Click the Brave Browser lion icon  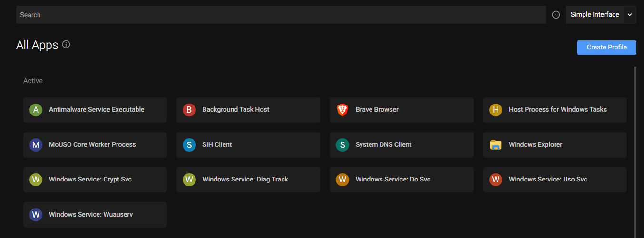click(x=342, y=110)
